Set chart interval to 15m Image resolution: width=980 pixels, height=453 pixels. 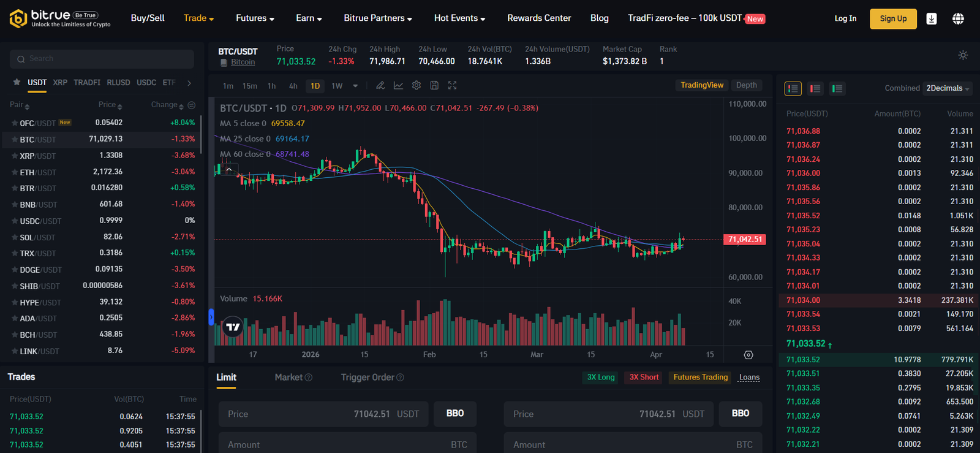(249, 86)
